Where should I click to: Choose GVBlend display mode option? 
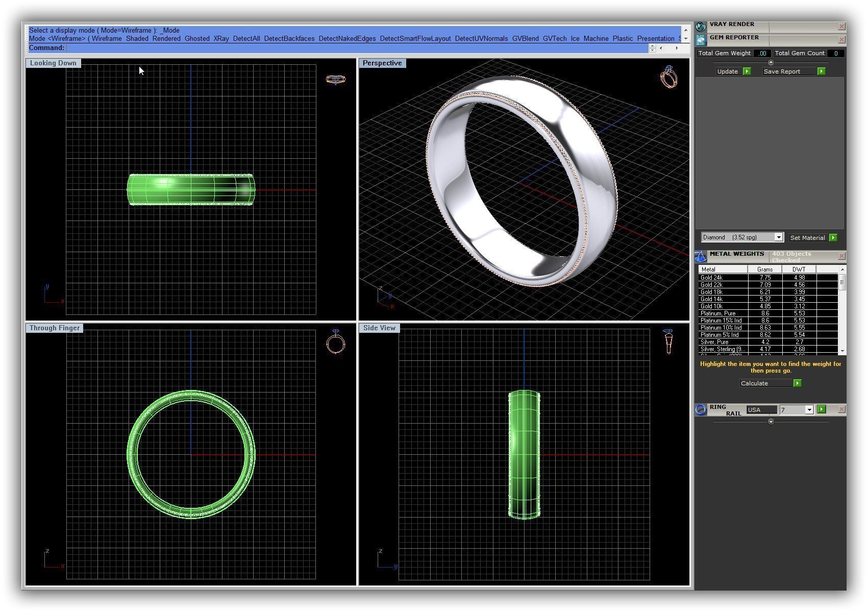(525, 38)
